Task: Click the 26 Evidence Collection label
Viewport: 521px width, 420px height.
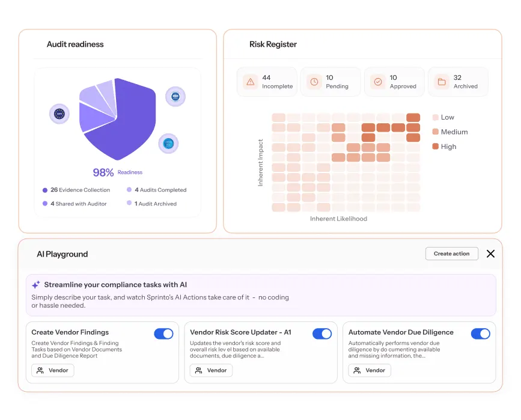Action: (x=81, y=190)
